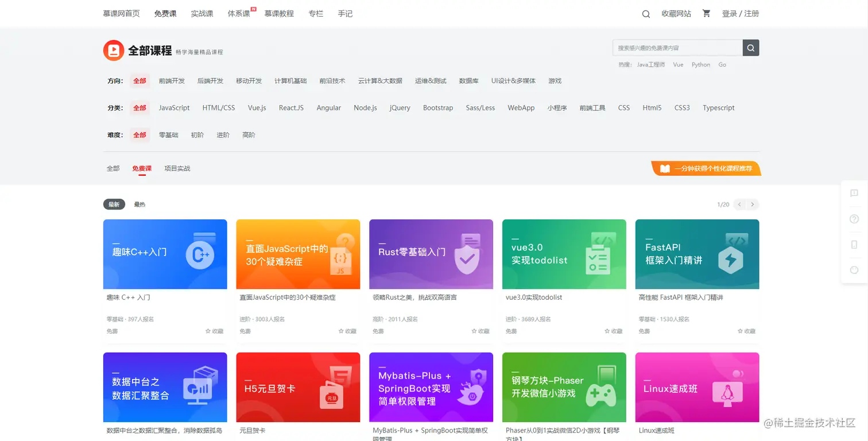Filter direction by 移动开发
The width and height of the screenshot is (868, 441).
coord(249,81)
